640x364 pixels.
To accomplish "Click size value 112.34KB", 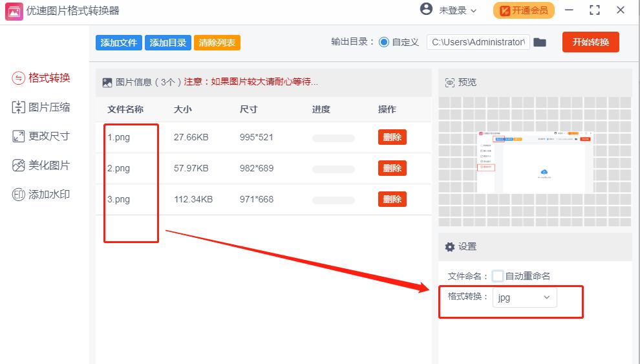I will [193, 199].
